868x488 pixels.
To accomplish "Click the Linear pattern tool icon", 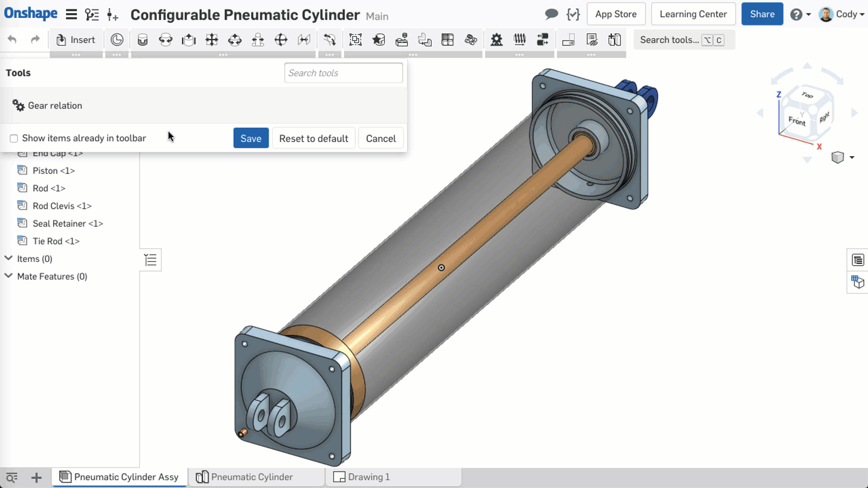I will pyautogui.click(x=448, y=40).
